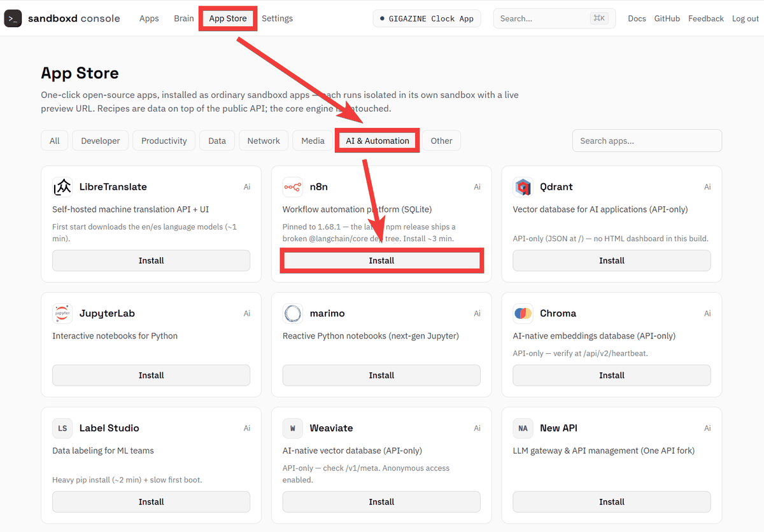Click the Label Studio card title
This screenshot has height=532, width=764.
pyautogui.click(x=110, y=428)
